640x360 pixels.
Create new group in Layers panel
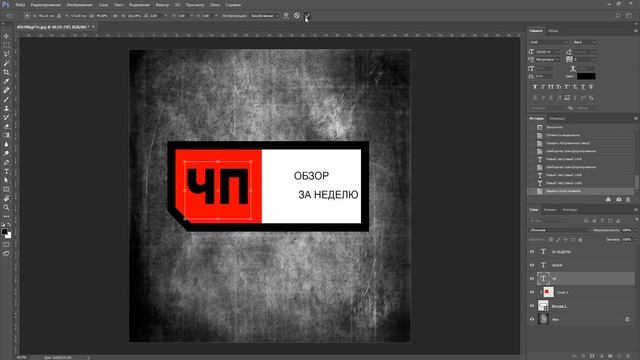[610, 356]
